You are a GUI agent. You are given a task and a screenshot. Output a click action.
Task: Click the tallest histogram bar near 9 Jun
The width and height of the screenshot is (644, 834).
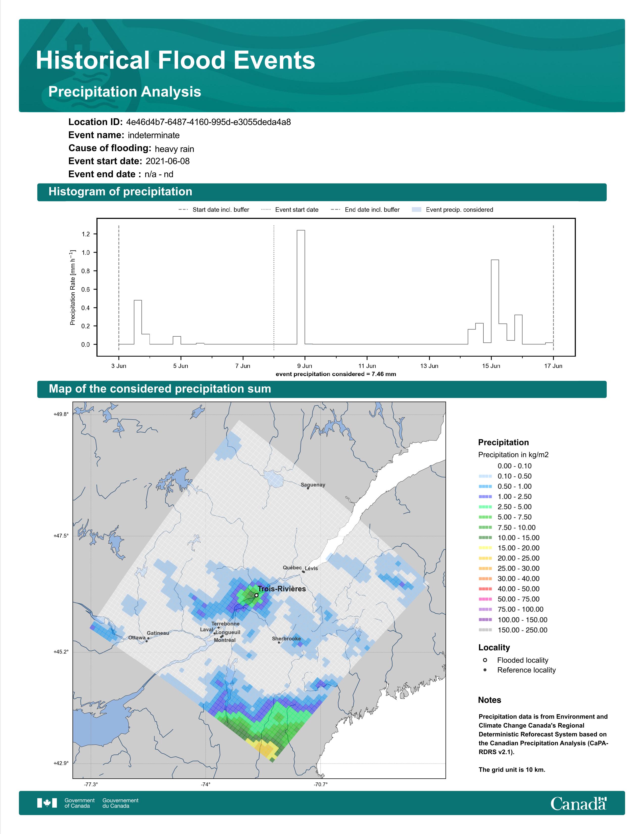click(301, 287)
